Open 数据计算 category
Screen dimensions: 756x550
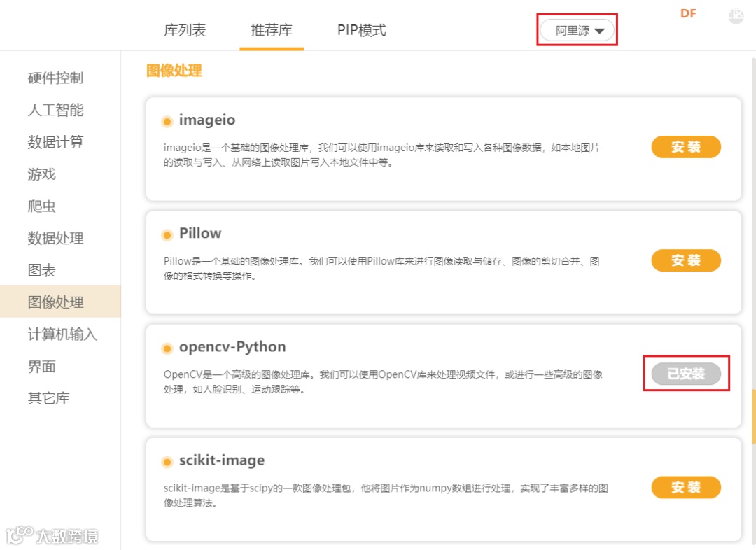[x=55, y=142]
